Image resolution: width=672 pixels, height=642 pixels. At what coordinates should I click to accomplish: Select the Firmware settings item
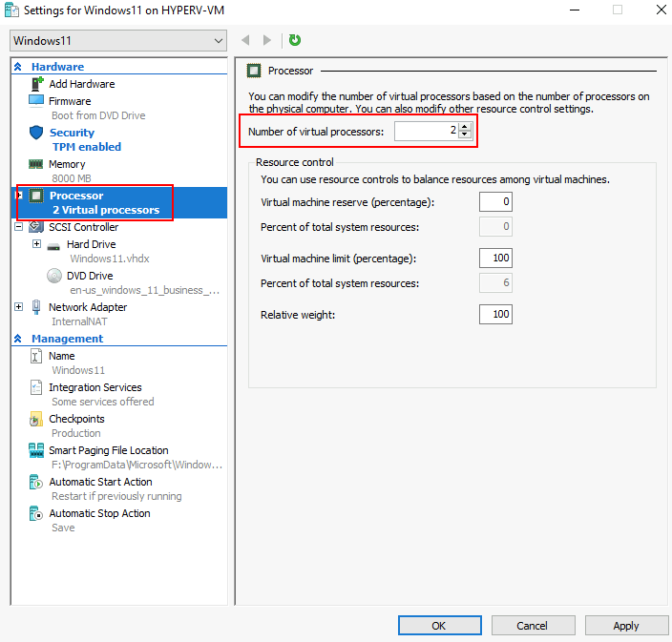coord(70,101)
